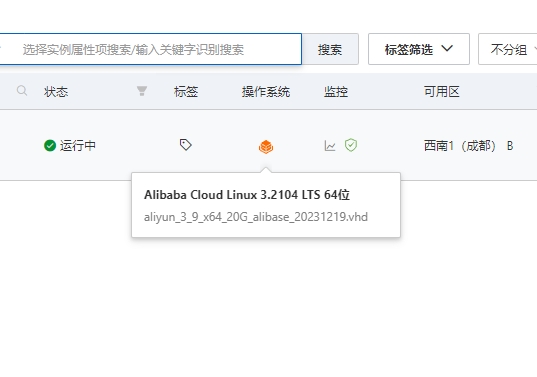Click the 西南1（成都）B zone text
This screenshot has height=377, width=537.
pos(469,146)
